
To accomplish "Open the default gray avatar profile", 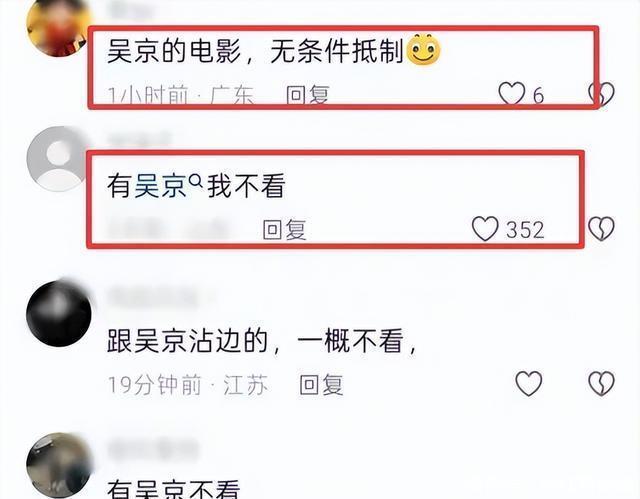I will 58,159.
